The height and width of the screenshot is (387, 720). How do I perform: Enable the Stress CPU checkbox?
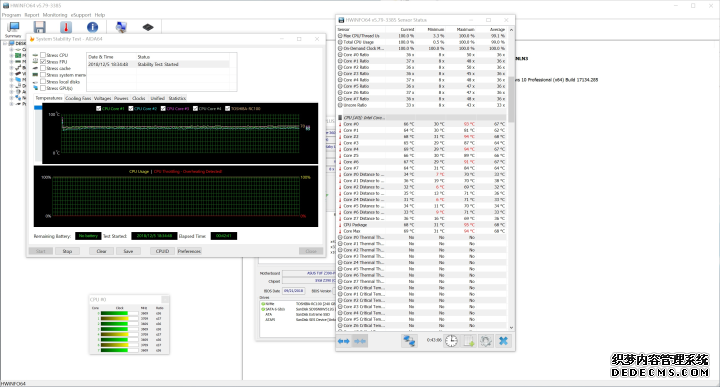point(43,55)
